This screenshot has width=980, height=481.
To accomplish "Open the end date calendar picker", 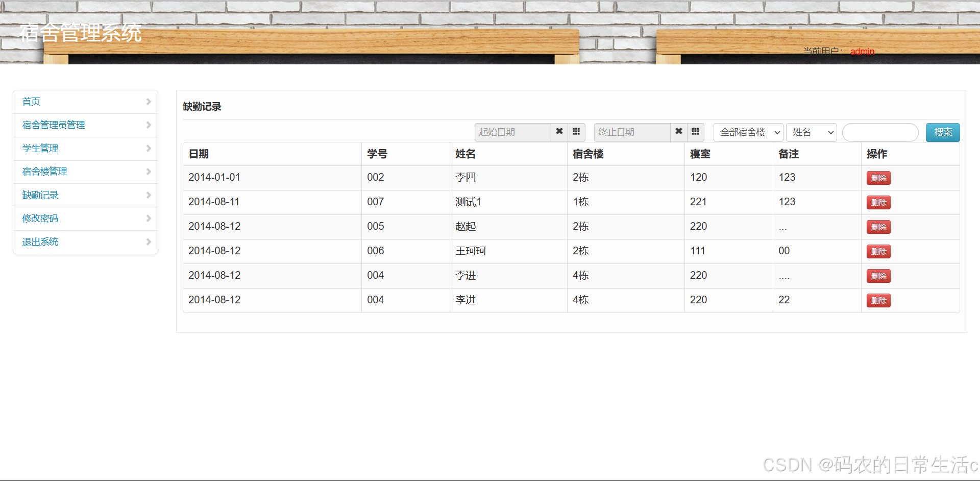I will (695, 132).
